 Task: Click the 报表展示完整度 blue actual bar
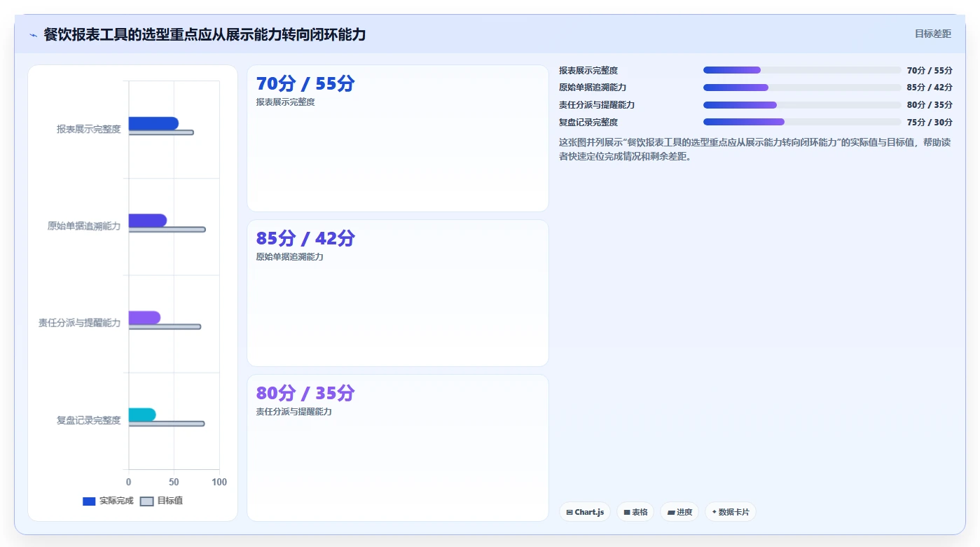pos(153,123)
